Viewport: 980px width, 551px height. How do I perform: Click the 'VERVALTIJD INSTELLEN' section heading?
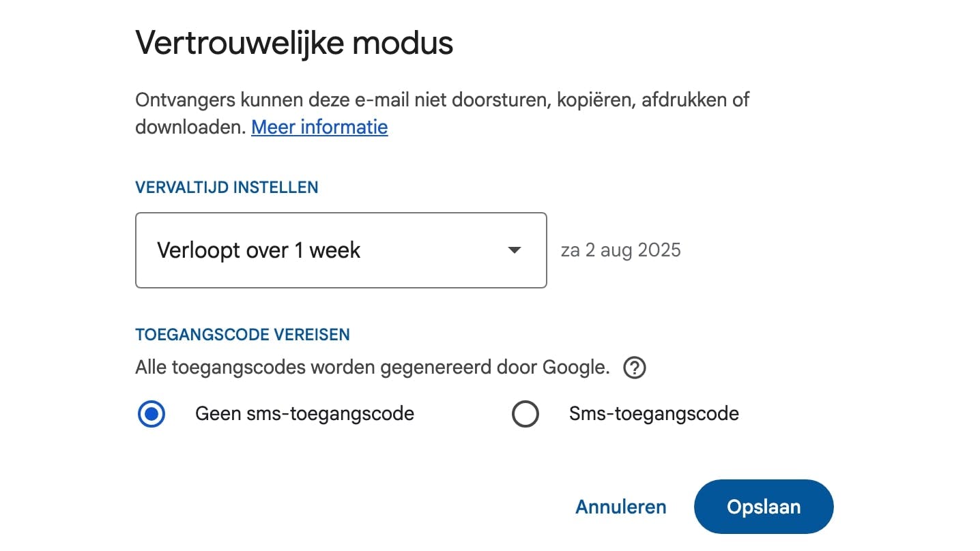227,188
